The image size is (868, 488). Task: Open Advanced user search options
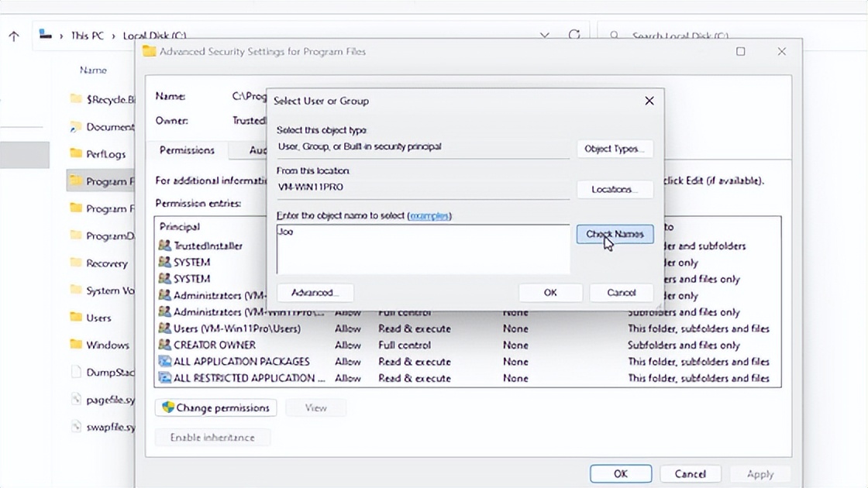click(x=315, y=293)
